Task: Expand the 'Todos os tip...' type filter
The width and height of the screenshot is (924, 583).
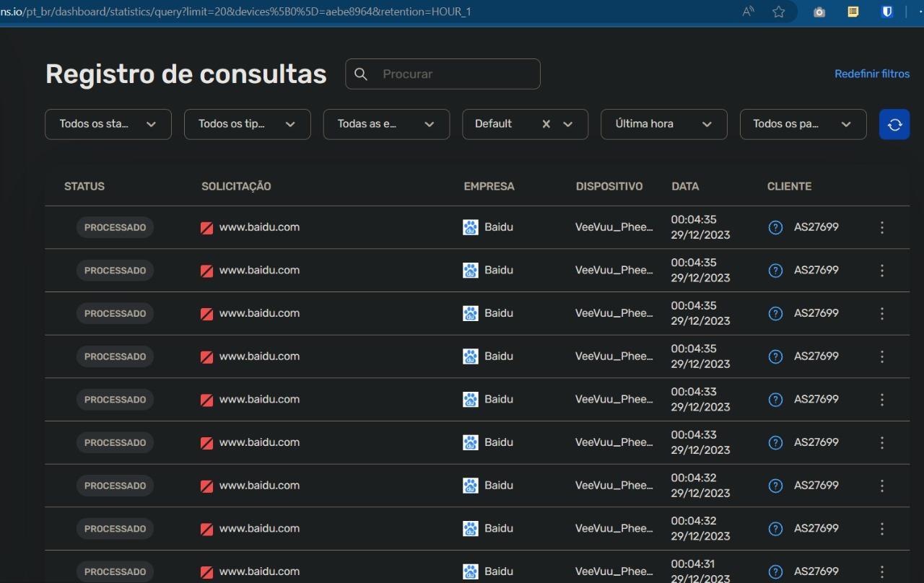Action: pyautogui.click(x=248, y=124)
